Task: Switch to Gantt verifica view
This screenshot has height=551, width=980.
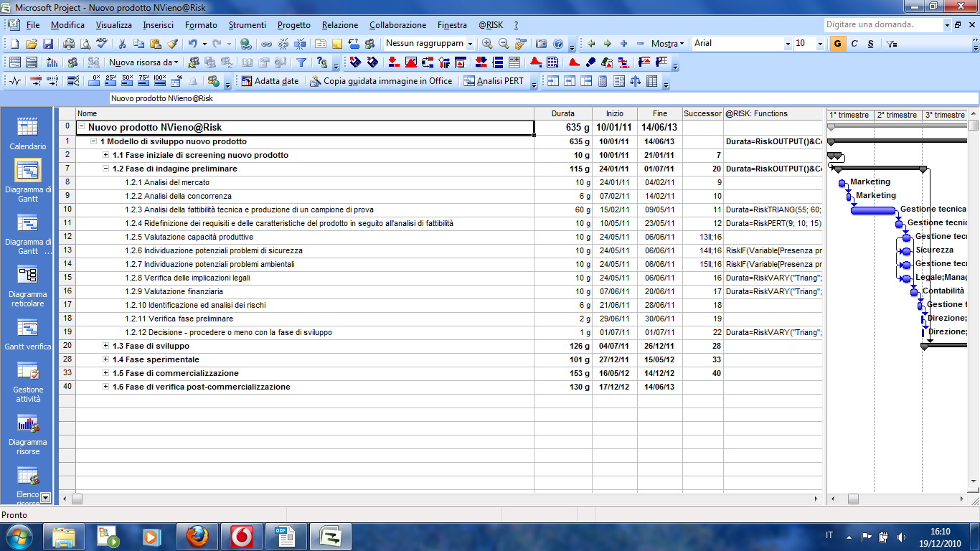Action: [28, 334]
